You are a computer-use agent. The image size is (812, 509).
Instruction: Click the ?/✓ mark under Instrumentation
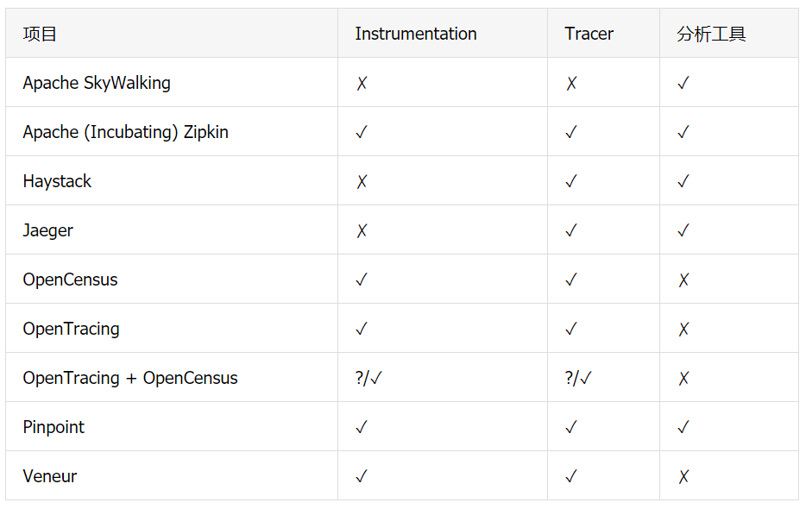[368, 379]
